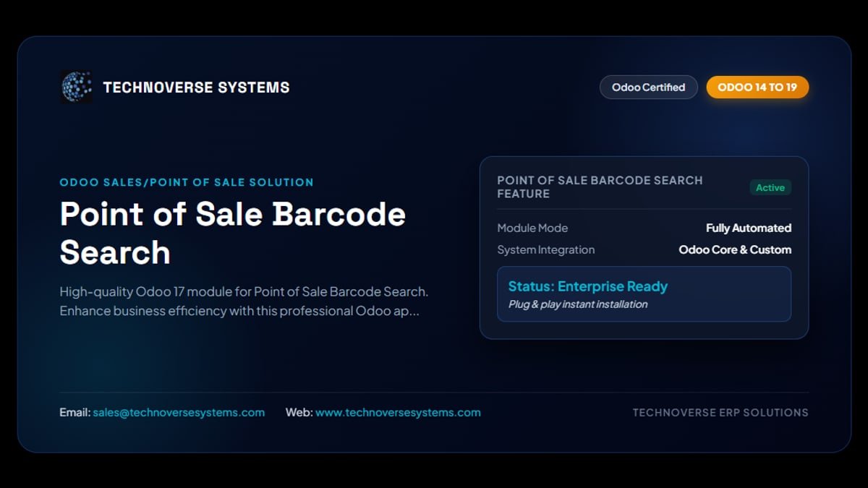Click the High-quality Odoo 17 module description
Viewport: 868px width, 488px height.
(x=244, y=301)
